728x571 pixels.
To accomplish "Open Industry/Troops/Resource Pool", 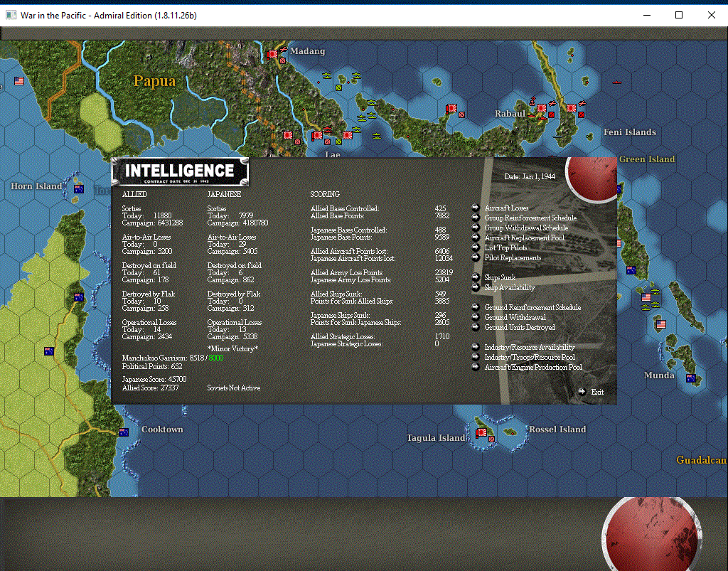I will click(529, 358).
